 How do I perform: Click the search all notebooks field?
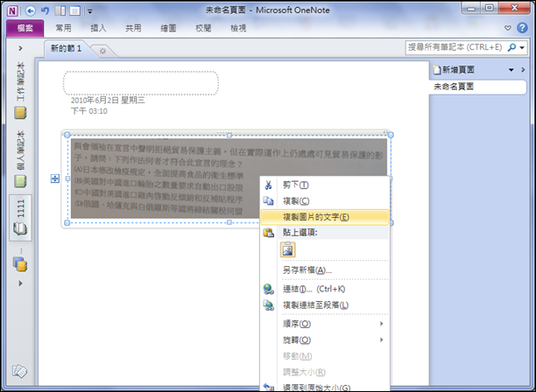pos(455,47)
